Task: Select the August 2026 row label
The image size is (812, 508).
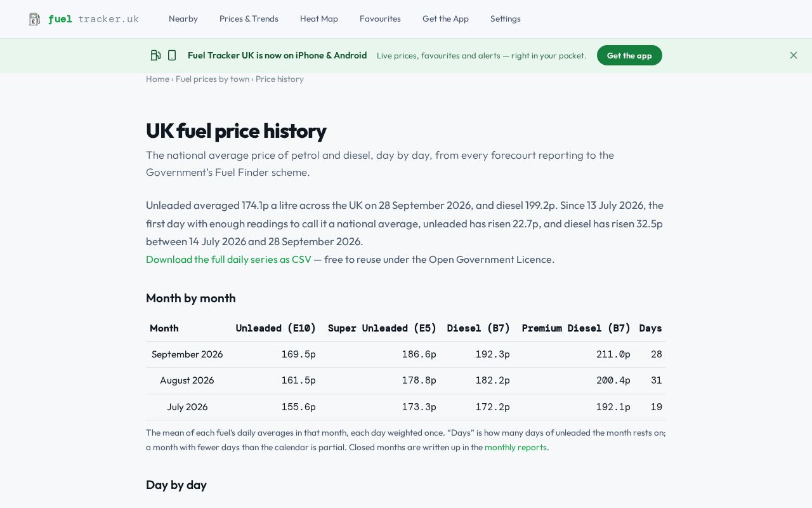Action: 187,380
